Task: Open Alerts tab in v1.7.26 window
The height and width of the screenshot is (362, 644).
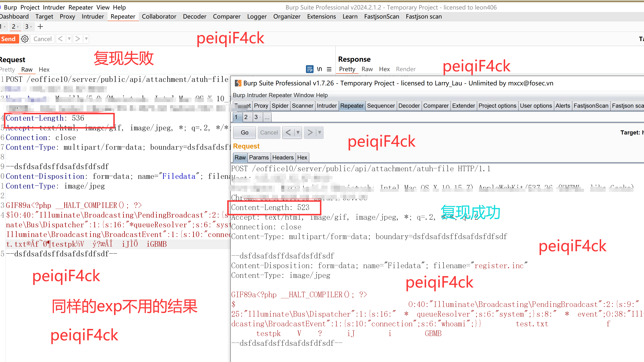Action: [563, 106]
